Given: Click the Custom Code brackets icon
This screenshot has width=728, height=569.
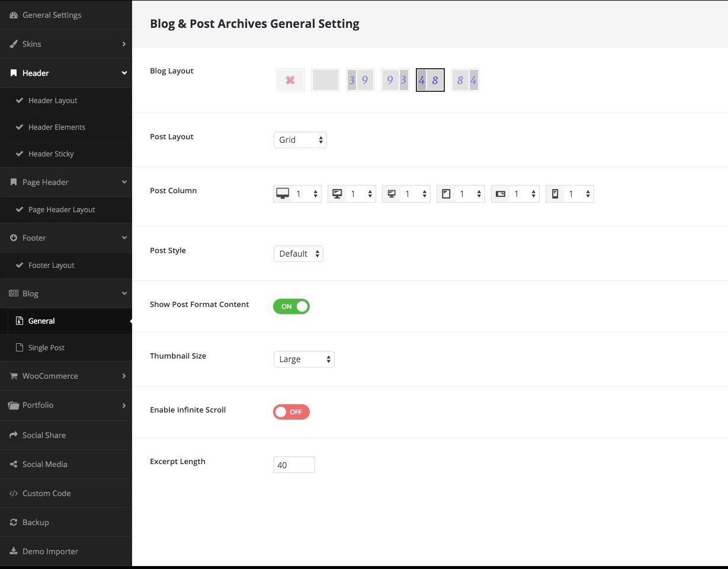Looking at the screenshot, I should (x=14, y=493).
